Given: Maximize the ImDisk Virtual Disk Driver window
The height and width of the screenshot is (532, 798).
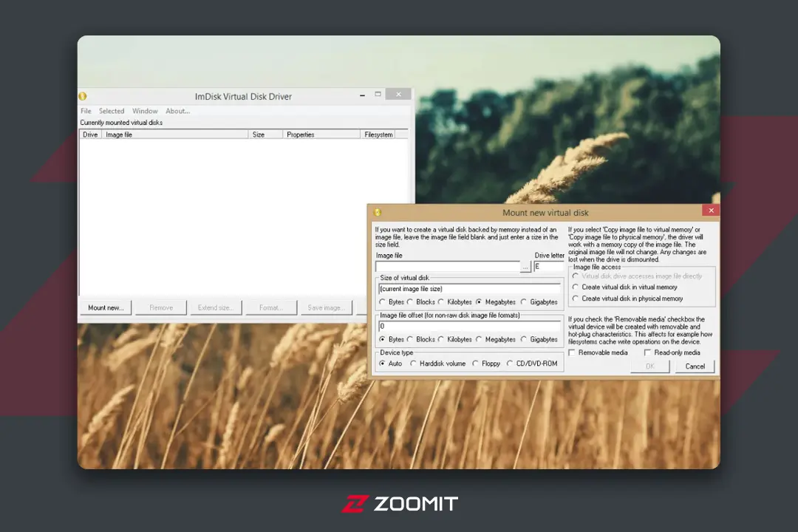Looking at the screenshot, I should (378, 94).
